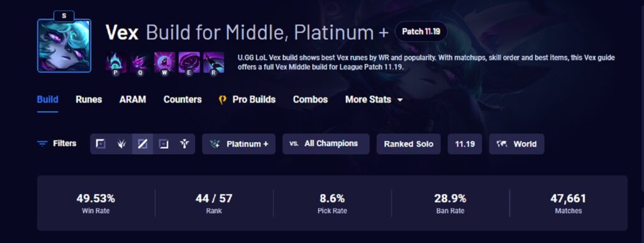Switch to the Counters tab
Screen dimensions: 644x243
[182, 99]
